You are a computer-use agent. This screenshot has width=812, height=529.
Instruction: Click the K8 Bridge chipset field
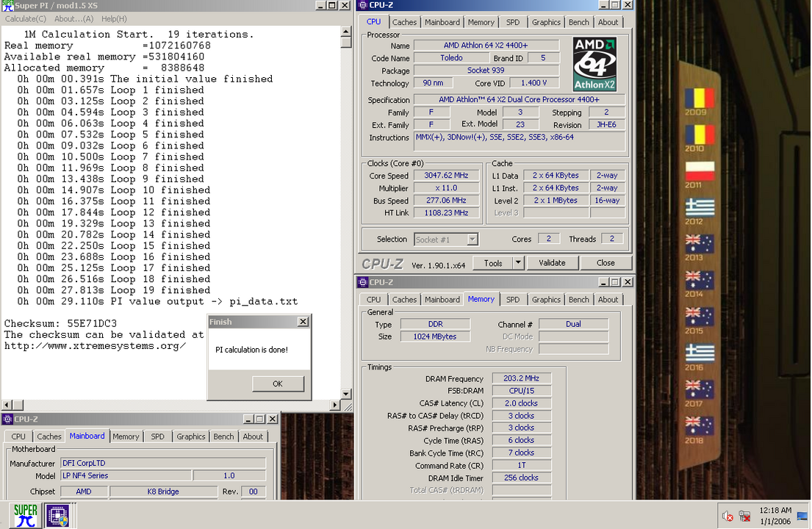[163, 492]
